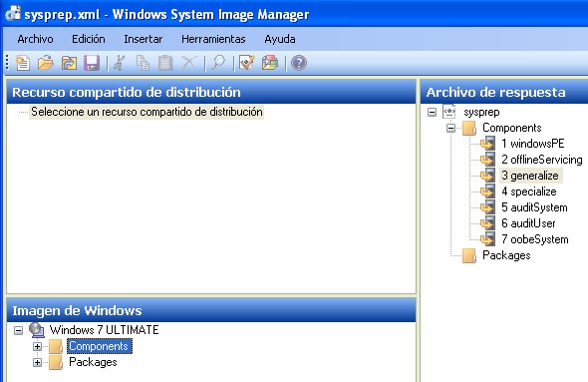Click the New answer file toolbar icon

[23, 63]
